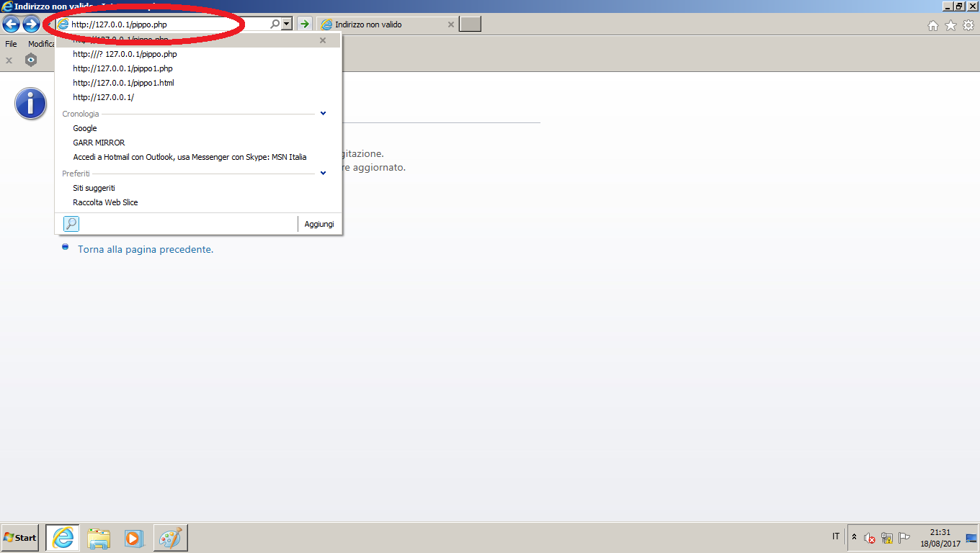
Task: Click the browser Back arrow button
Action: point(11,24)
